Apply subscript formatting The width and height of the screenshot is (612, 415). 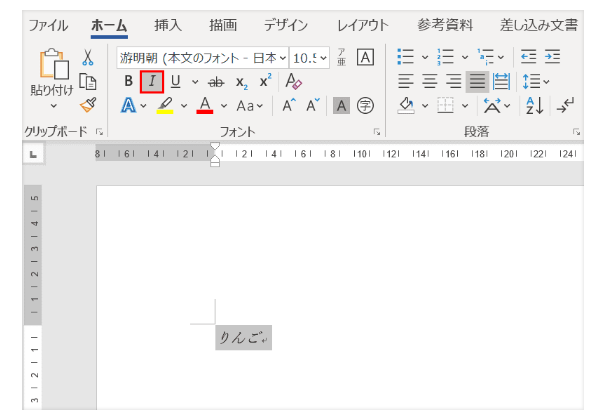pyautogui.click(x=243, y=81)
